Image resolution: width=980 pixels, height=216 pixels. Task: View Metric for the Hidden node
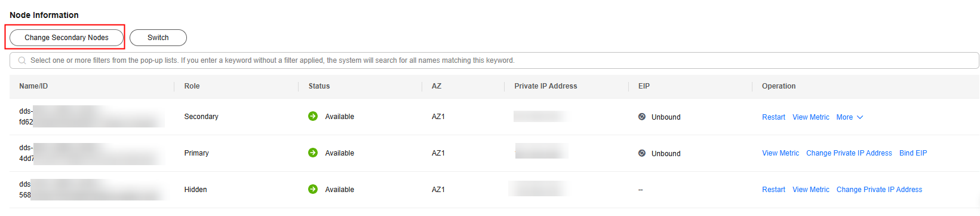click(x=810, y=190)
